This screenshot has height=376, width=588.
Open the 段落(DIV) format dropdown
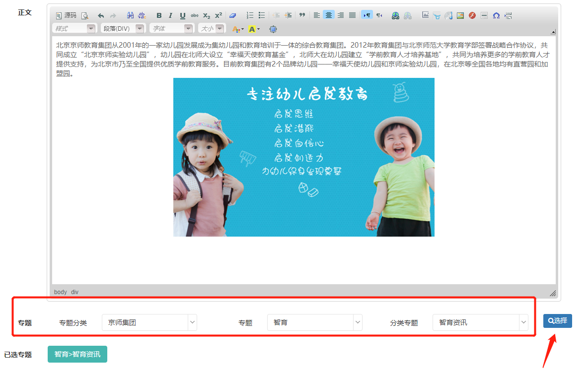coord(123,28)
